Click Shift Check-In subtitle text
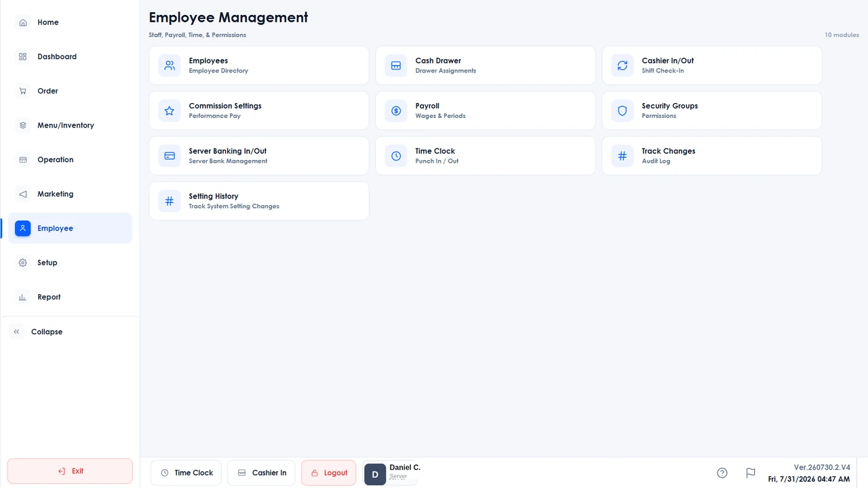This screenshot has width=868, height=488. click(663, 71)
